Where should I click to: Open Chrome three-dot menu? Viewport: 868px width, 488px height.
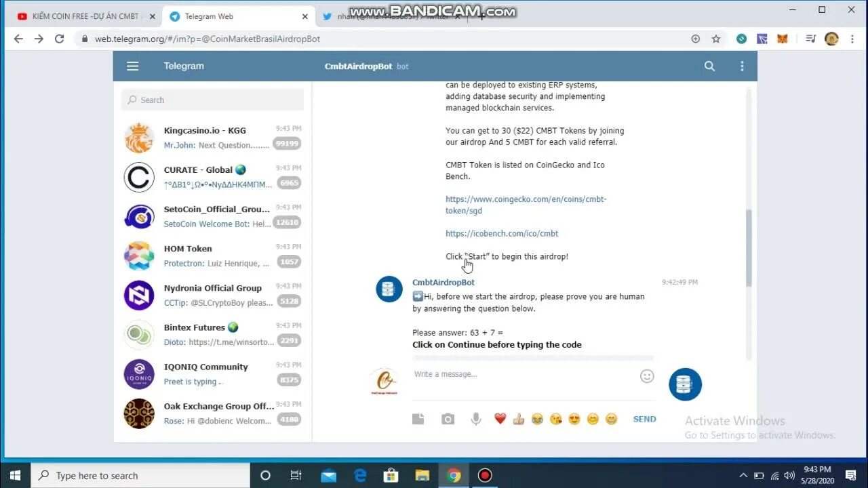(852, 39)
